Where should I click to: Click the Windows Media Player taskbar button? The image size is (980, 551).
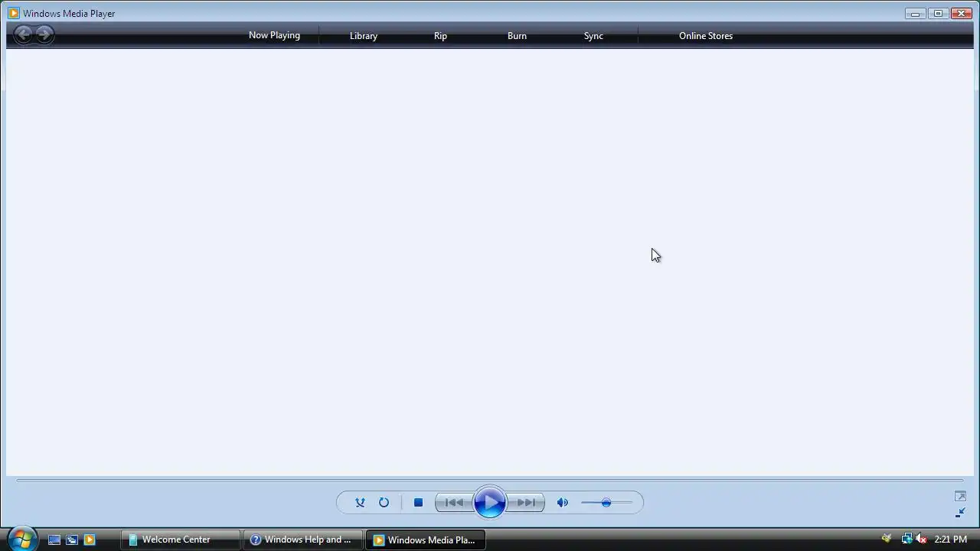point(426,540)
